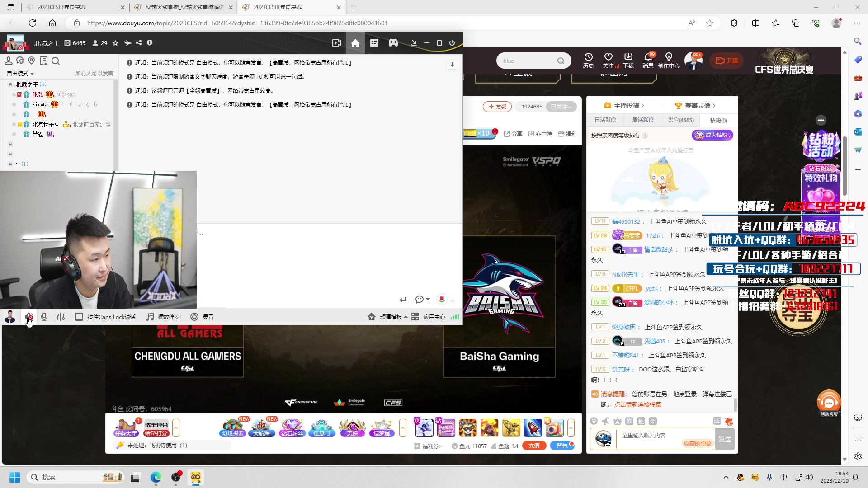Open Douyu 下载 download
Image resolution: width=868 pixels, height=488 pixels.
point(628,61)
